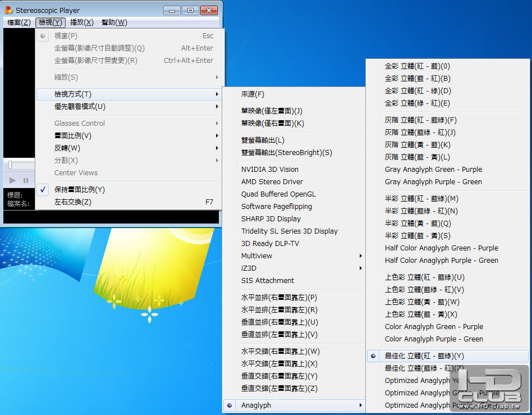This screenshot has width=532, height=415.
Task: Choose Tridelity SL Series 3D Display
Action: 294,231
